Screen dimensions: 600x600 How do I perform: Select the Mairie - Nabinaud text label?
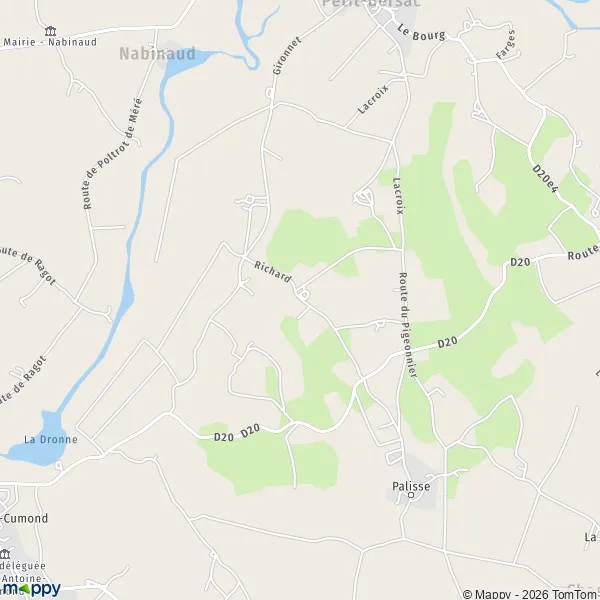coord(50,42)
